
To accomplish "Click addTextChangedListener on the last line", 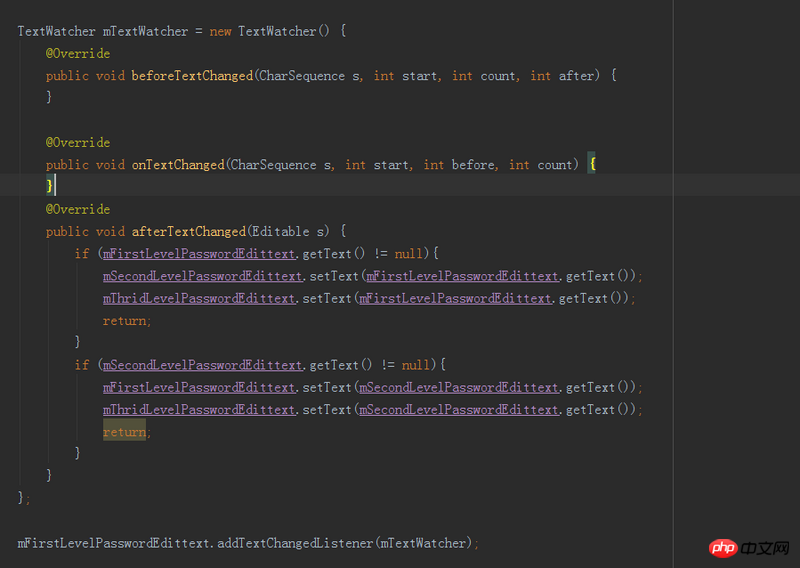I will click(295, 543).
